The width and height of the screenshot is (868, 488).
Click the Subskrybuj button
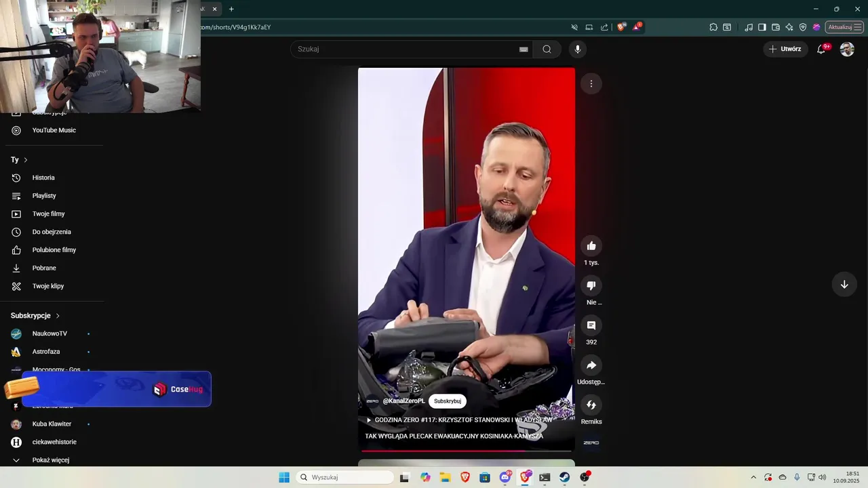(448, 401)
